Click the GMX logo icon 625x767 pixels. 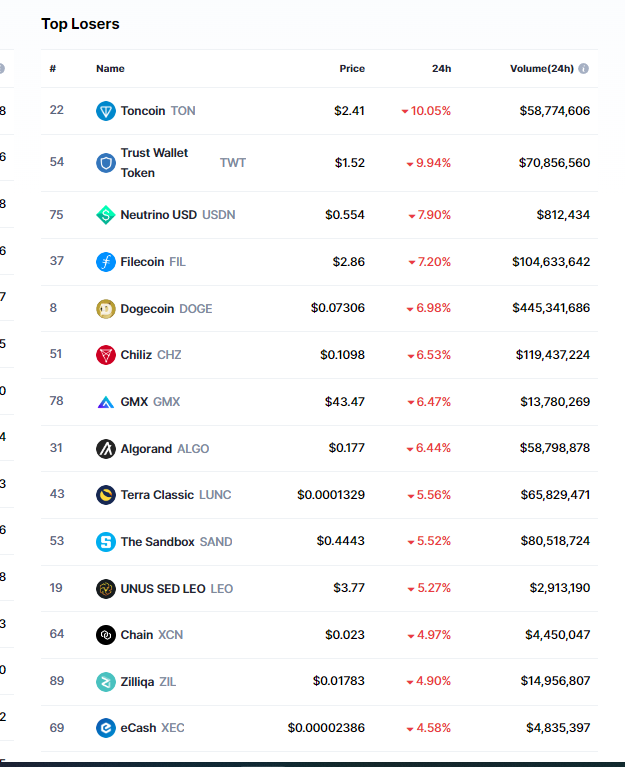pos(106,402)
